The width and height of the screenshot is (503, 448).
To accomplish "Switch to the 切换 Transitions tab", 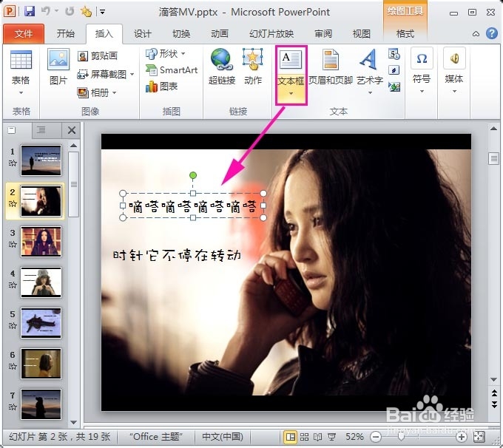I will point(181,34).
